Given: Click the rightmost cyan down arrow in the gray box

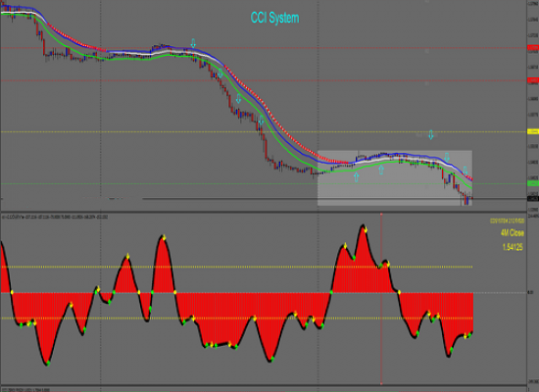Looking at the screenshot, I should 465,171.
